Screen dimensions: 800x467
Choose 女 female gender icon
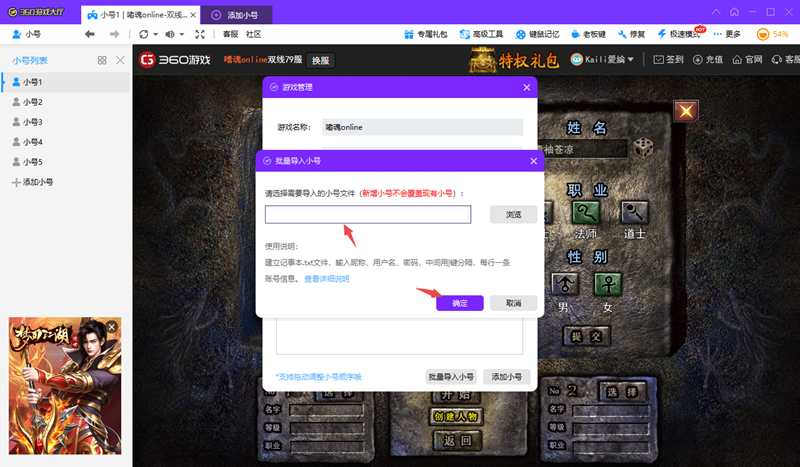[608, 284]
